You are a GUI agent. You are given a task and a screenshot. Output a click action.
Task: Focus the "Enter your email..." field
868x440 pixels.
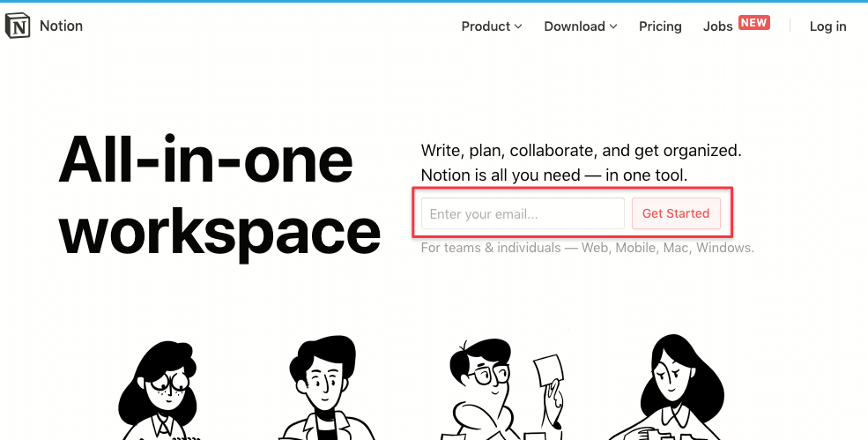click(x=523, y=214)
